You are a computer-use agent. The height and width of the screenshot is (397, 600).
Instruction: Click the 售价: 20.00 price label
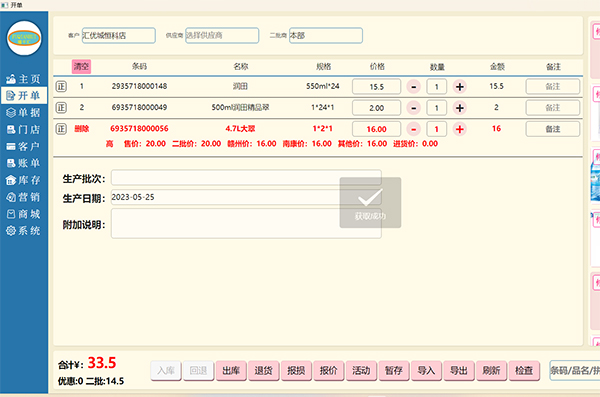(145, 144)
